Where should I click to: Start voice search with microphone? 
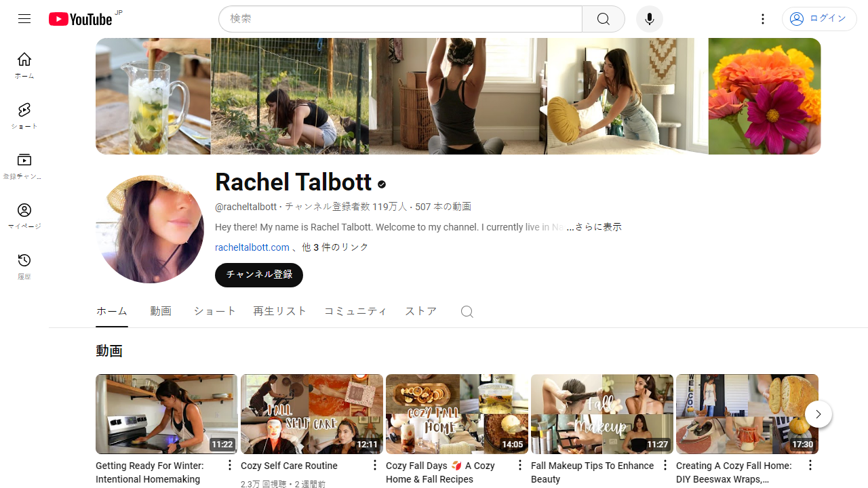649,19
